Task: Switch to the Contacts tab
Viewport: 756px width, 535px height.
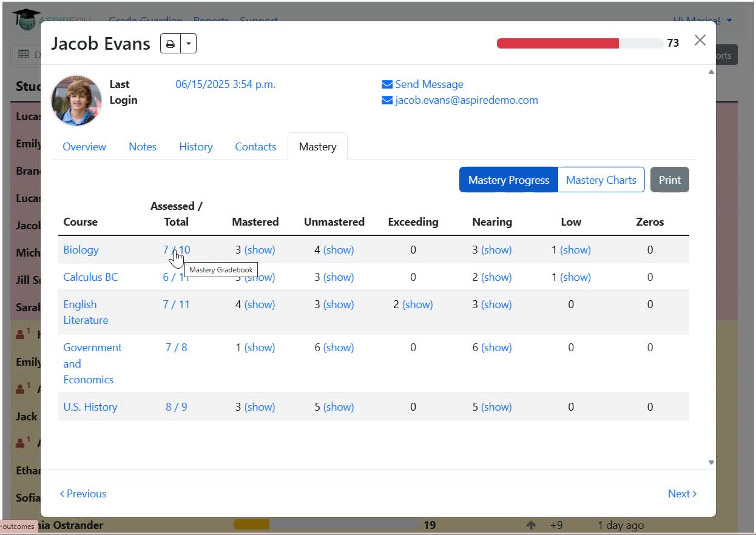Action: [255, 147]
